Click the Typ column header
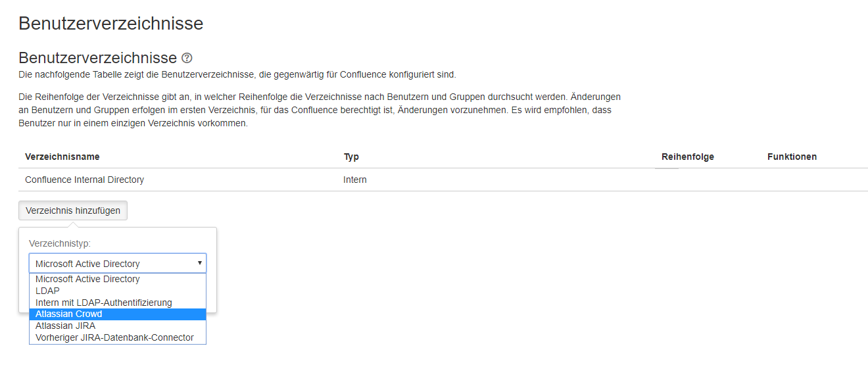The width and height of the screenshot is (868, 367). click(x=351, y=157)
